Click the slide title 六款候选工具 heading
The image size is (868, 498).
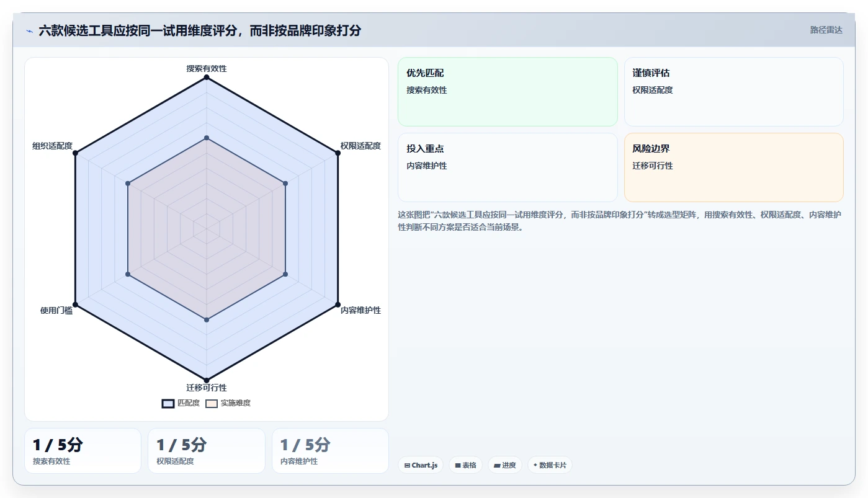pos(200,30)
